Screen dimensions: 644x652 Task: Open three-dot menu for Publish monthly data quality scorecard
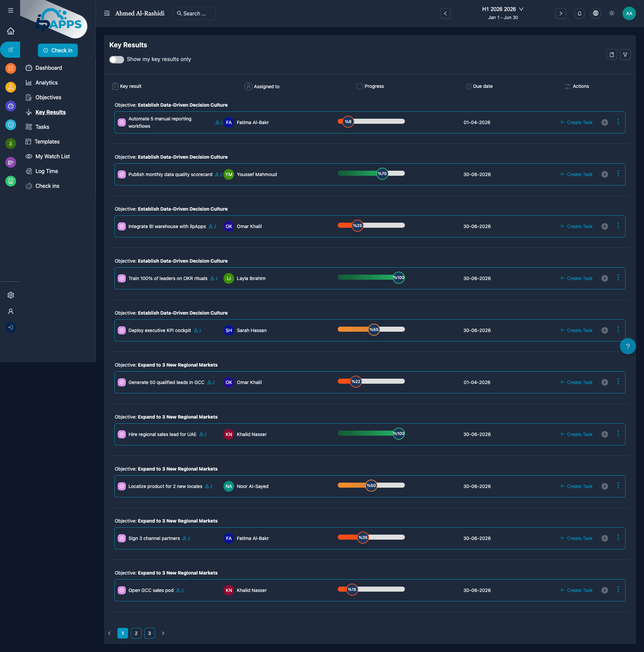pyautogui.click(x=618, y=174)
